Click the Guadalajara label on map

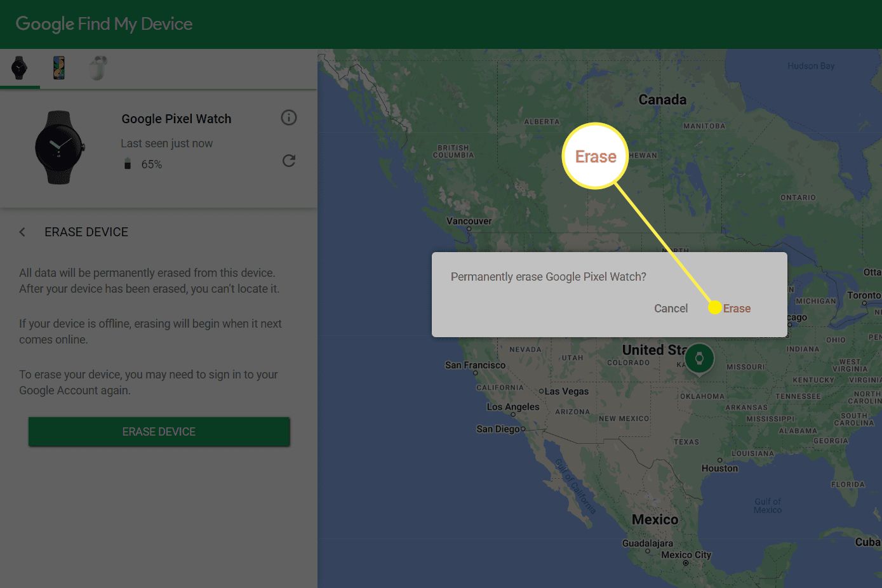pyautogui.click(x=647, y=544)
